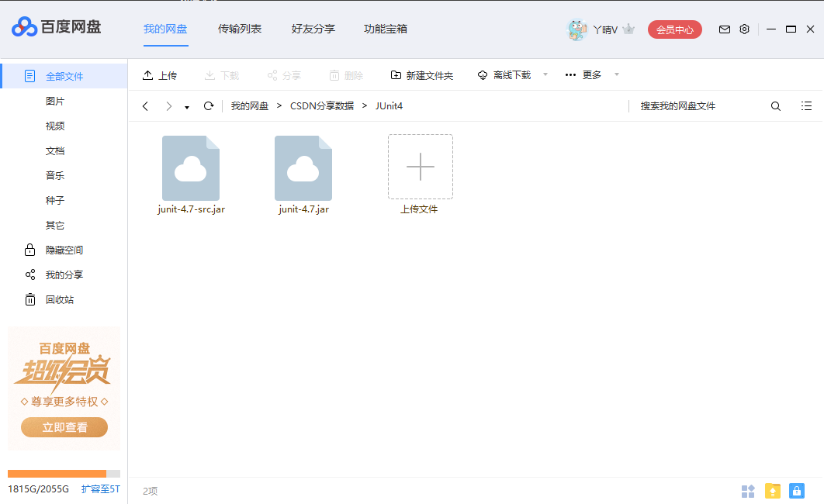
Task: Select 视频 category in sidebar
Action: [54, 126]
